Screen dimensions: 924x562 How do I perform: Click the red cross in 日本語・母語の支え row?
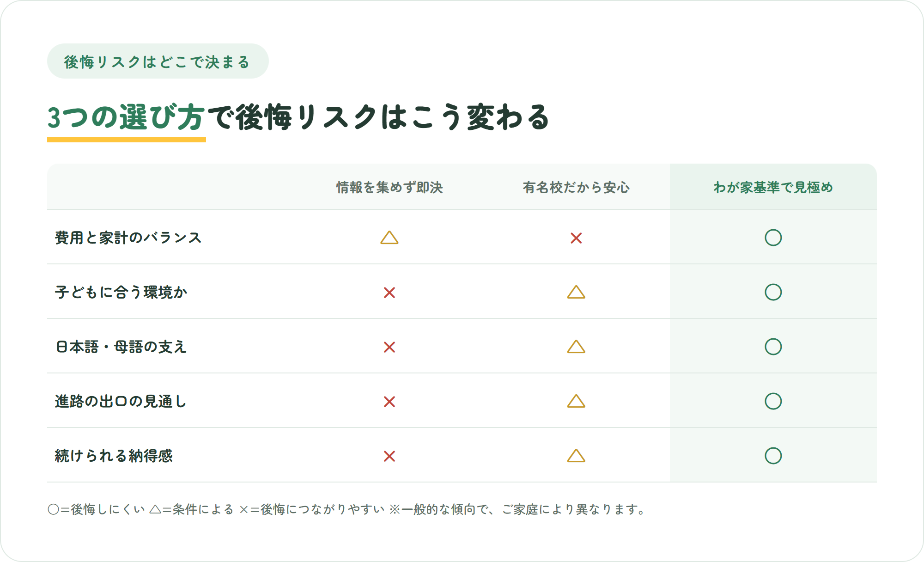pyautogui.click(x=389, y=347)
